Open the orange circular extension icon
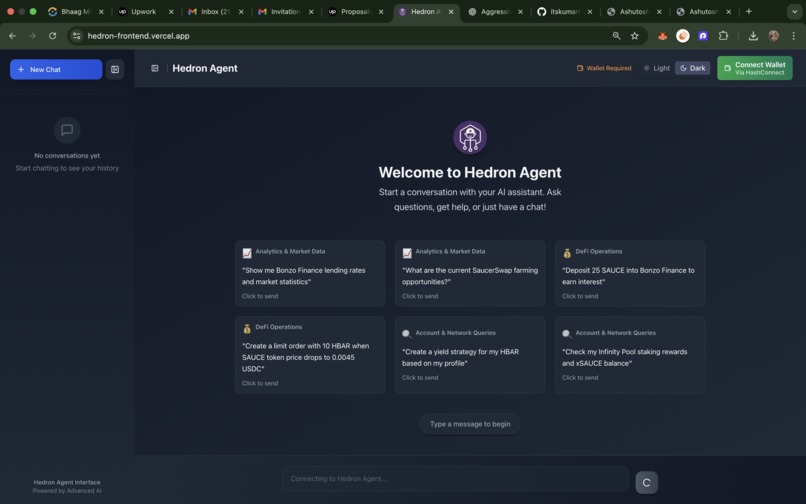806x504 pixels. (x=683, y=36)
